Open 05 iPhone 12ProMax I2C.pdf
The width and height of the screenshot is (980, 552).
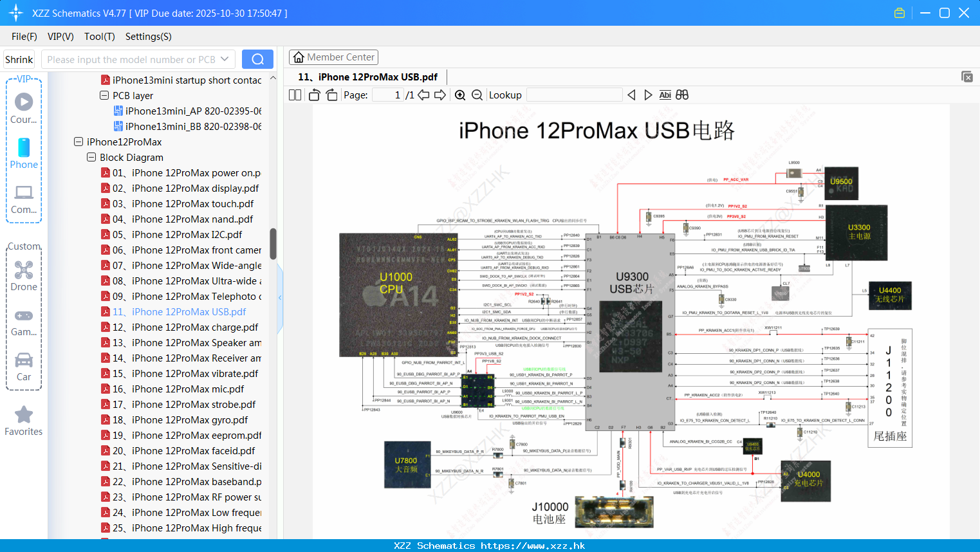pyautogui.click(x=172, y=234)
